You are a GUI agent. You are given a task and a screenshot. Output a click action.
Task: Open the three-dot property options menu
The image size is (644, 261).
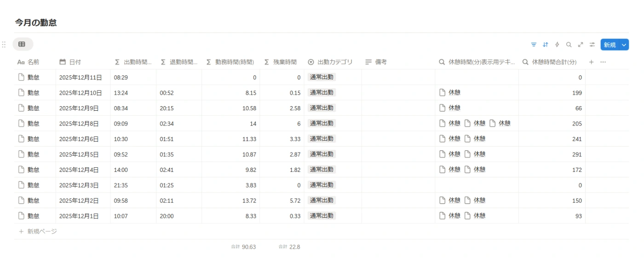(x=603, y=62)
